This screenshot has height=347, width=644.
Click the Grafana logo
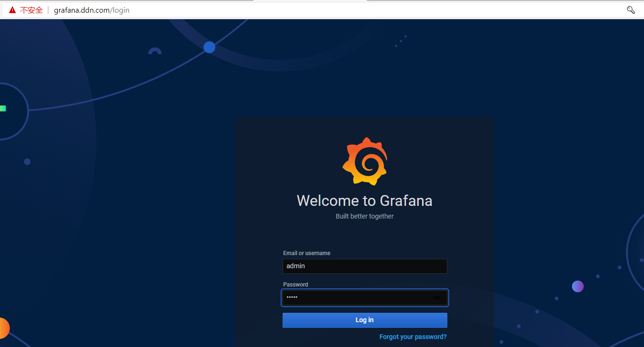pyautogui.click(x=365, y=161)
